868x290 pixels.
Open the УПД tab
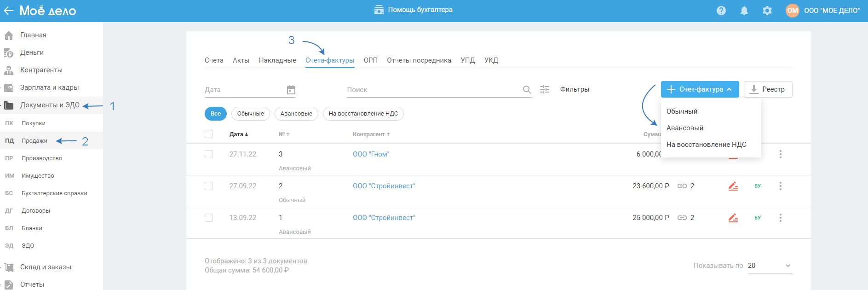click(x=467, y=60)
